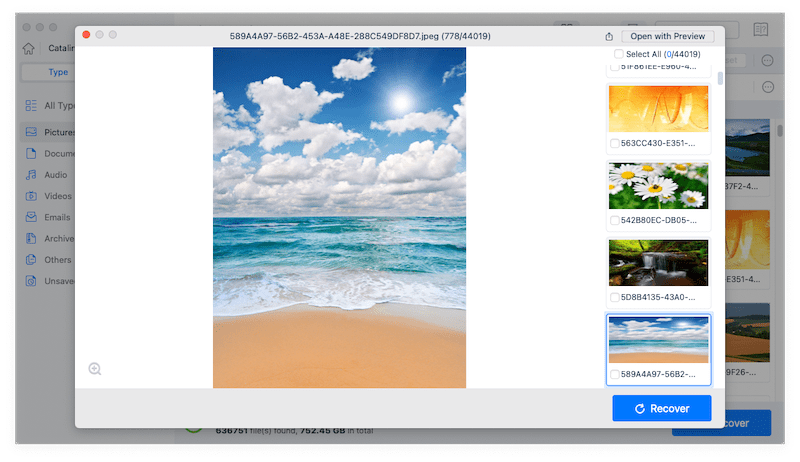
Task: Check the box for 5D8B4135-43A0 image
Action: [615, 297]
